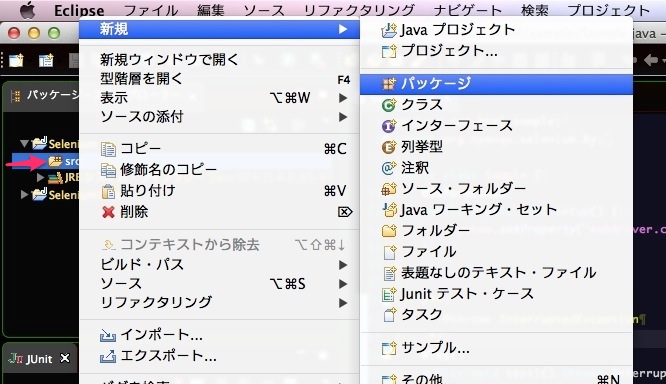Click the second new-item toolbar icon

point(46,61)
